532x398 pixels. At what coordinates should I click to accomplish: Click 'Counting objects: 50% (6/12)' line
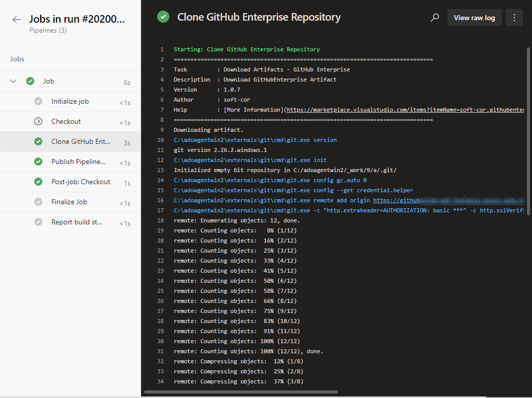[235, 281]
